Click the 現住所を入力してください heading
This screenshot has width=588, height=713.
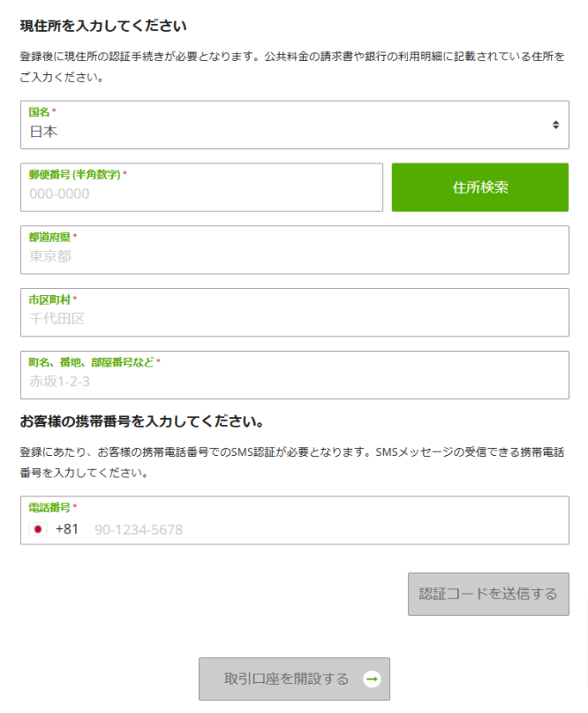click(103, 26)
